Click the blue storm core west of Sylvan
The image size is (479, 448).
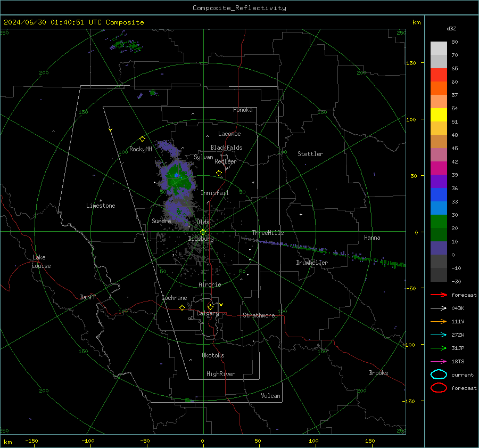click(177, 175)
